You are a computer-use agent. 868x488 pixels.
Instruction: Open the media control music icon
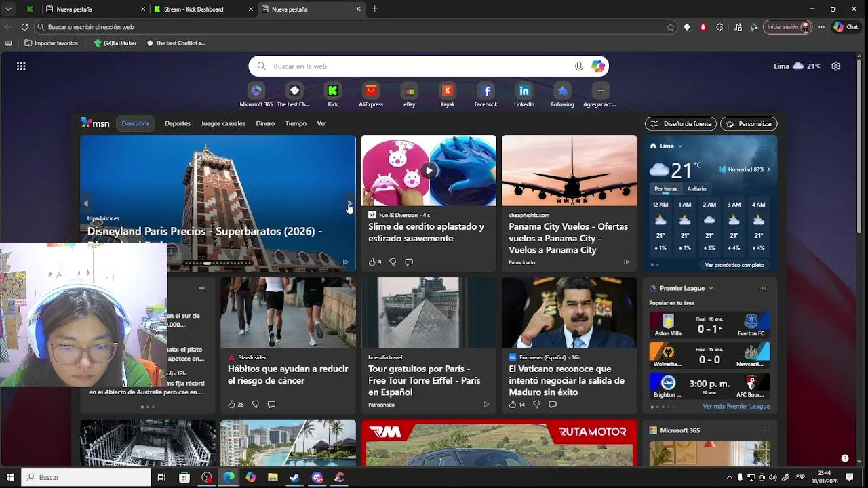[x=738, y=27]
